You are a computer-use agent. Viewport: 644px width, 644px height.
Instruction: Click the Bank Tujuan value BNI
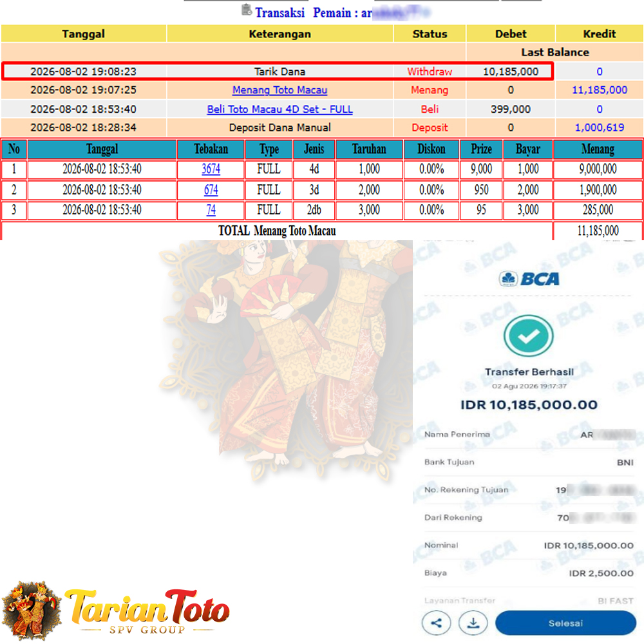tap(625, 462)
